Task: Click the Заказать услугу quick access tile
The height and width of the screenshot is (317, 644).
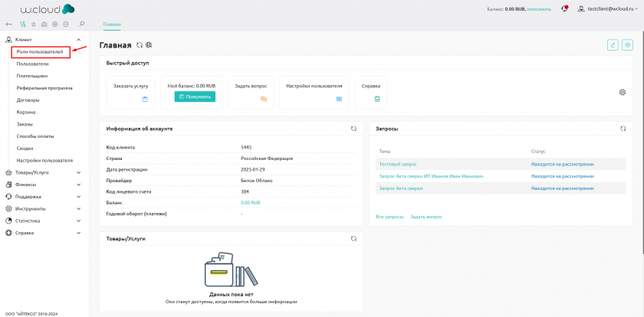Action: coord(130,91)
